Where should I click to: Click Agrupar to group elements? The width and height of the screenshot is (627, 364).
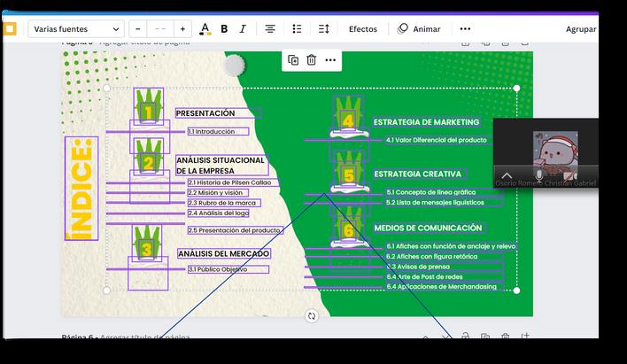pyautogui.click(x=581, y=29)
